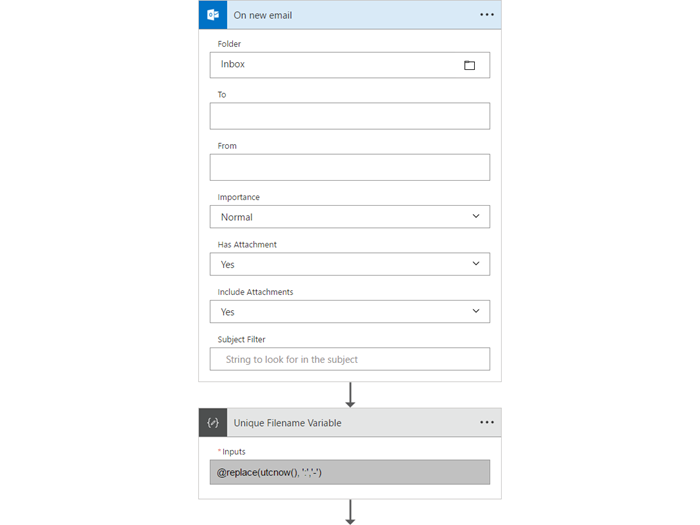The image size is (700, 525).
Task: Open the On new email ellipsis menu
Action: (x=486, y=15)
